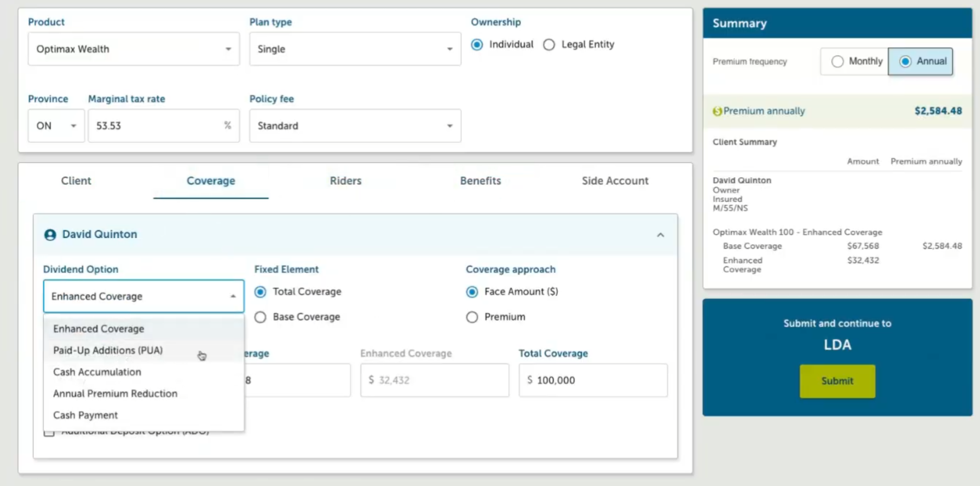This screenshot has height=486, width=980.
Task: Click Optimax Wealth 100 - Enhanced Coverage line
Action: tap(797, 232)
